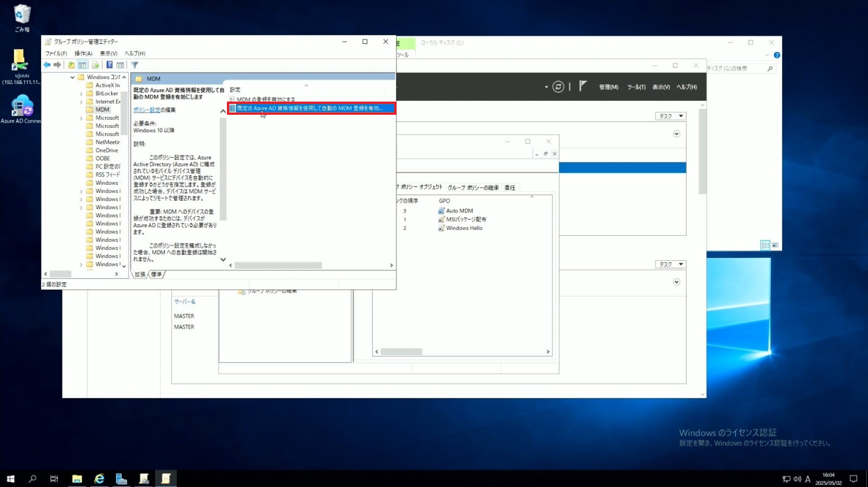Click the up one level folder icon

click(x=71, y=65)
